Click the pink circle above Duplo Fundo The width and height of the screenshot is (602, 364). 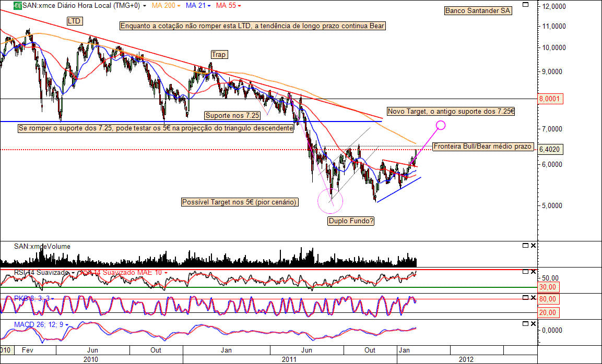point(330,201)
